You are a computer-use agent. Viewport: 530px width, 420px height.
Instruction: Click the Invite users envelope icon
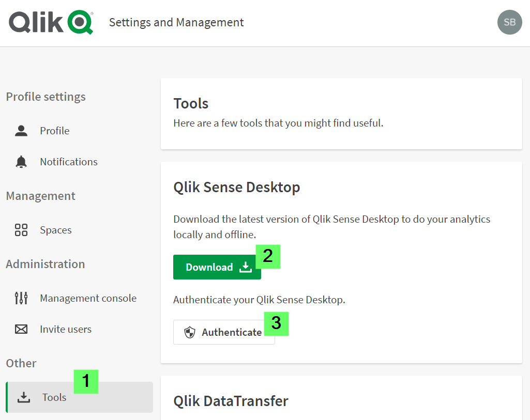click(21, 329)
